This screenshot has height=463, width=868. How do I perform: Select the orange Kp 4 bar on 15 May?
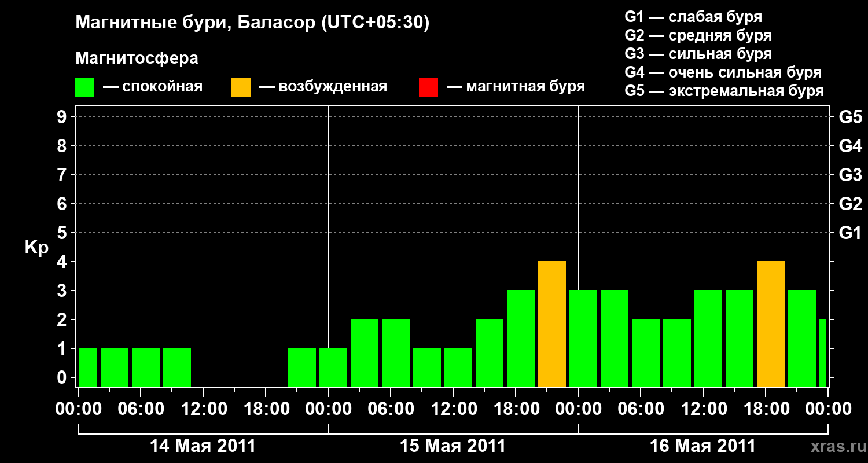552,324
